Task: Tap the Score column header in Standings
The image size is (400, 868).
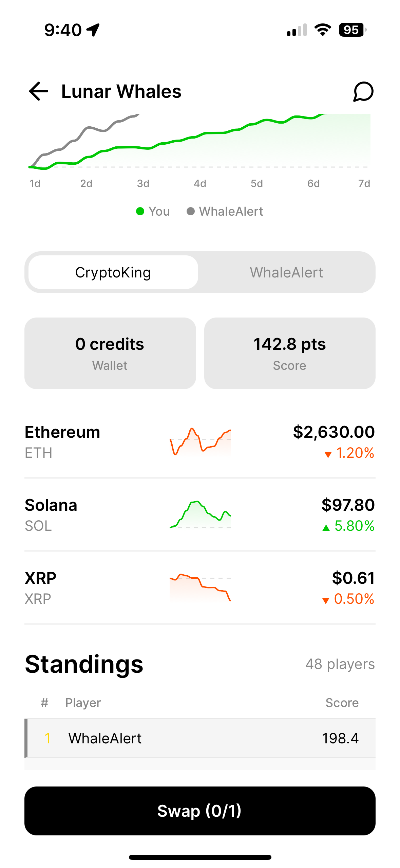Action: click(x=342, y=703)
